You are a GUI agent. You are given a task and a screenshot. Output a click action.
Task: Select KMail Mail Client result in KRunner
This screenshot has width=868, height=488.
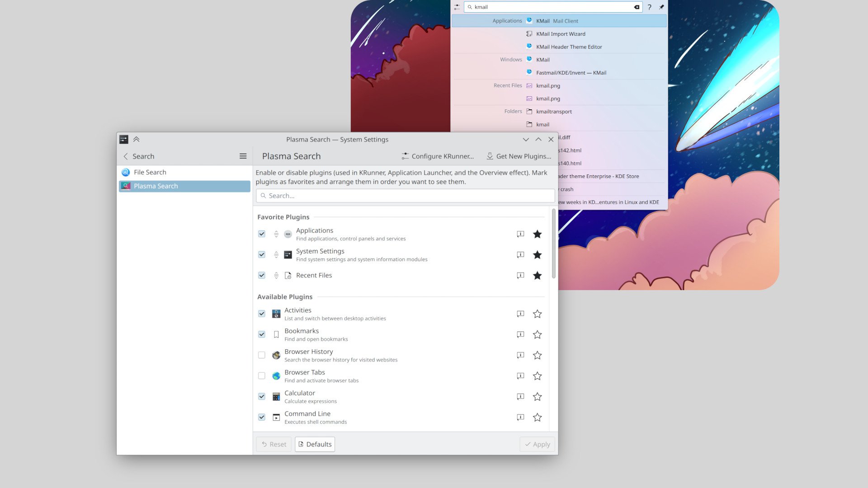pos(559,21)
